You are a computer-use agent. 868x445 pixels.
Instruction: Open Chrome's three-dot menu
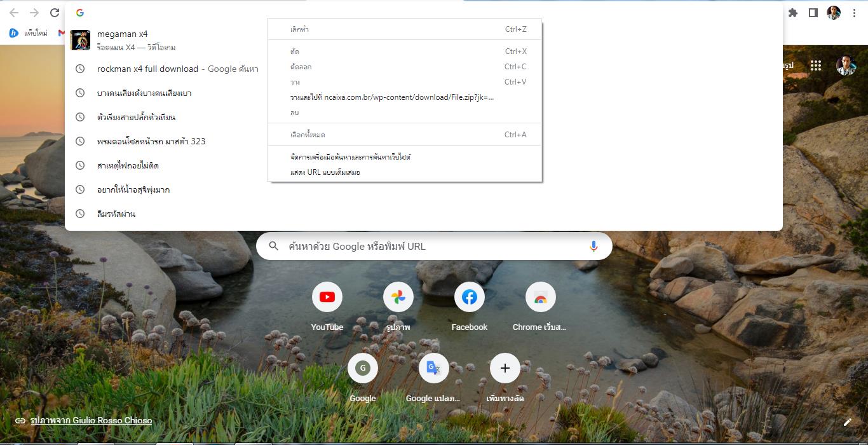point(854,13)
